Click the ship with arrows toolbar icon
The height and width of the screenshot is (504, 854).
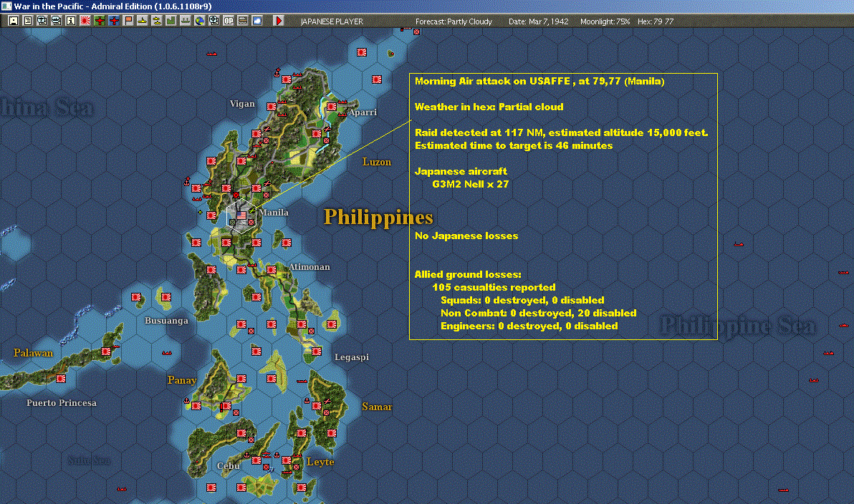click(185, 21)
